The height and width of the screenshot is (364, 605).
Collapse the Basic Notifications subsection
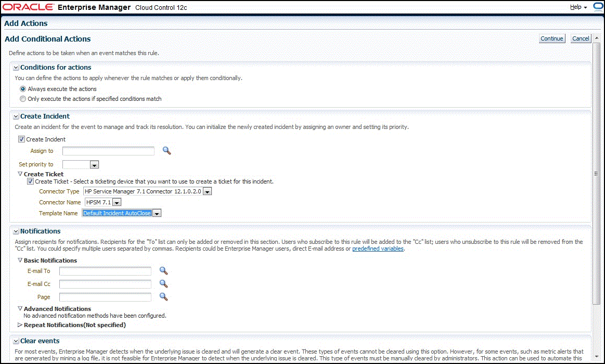pyautogui.click(x=20, y=261)
